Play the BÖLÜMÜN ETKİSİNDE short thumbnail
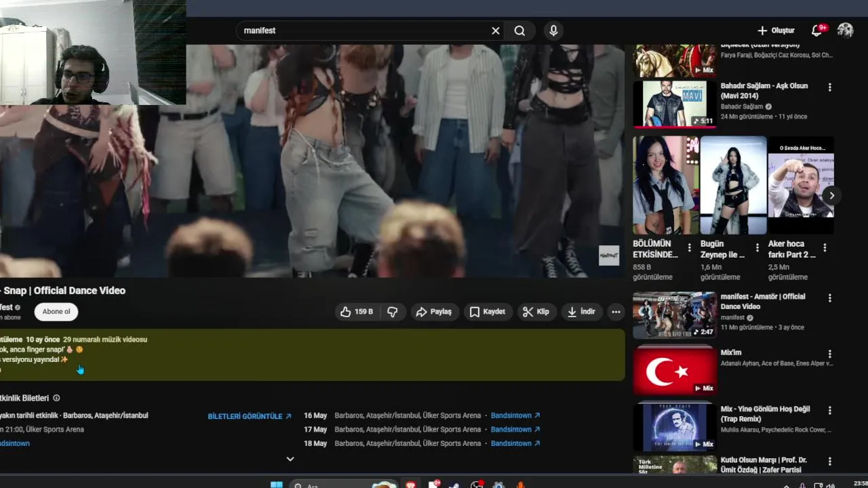 coord(665,185)
